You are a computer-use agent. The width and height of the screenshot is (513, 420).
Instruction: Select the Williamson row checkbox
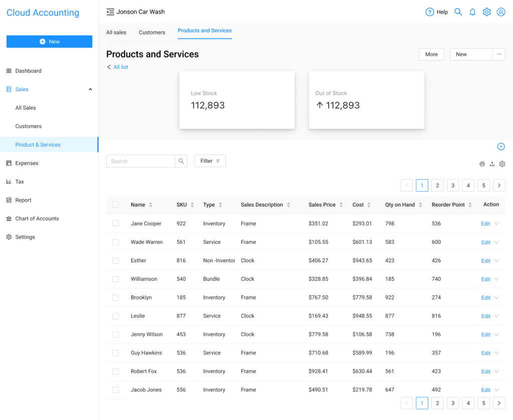(x=116, y=279)
